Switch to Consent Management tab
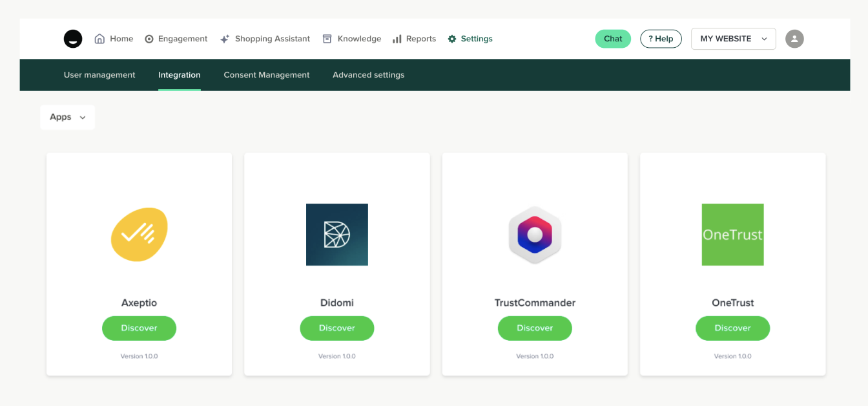The width and height of the screenshot is (868, 406). point(267,75)
